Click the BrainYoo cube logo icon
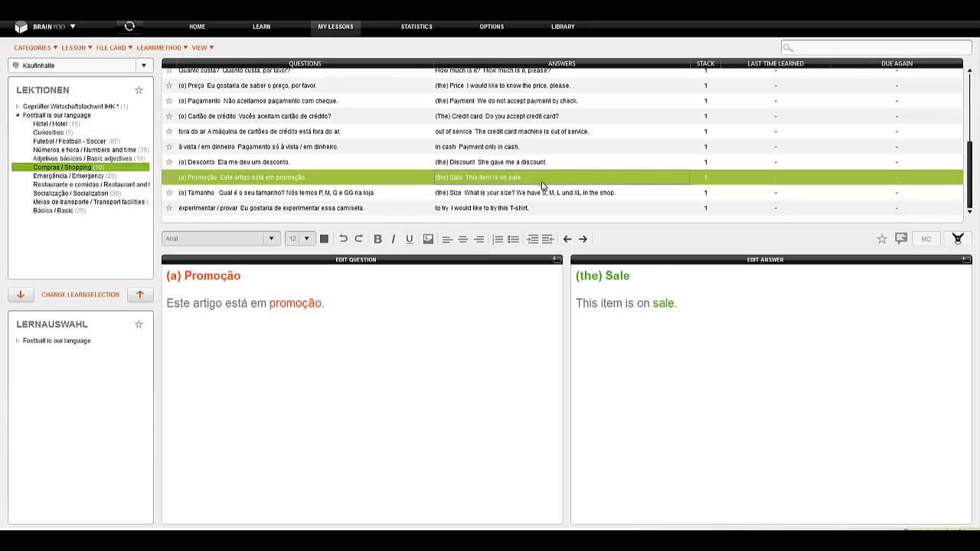980x551 pixels. [21, 27]
